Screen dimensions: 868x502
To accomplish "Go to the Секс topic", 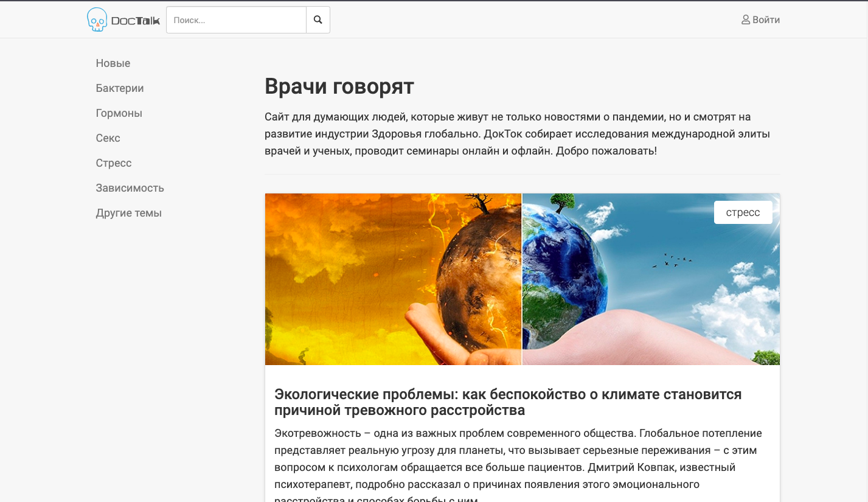I will 108,138.
